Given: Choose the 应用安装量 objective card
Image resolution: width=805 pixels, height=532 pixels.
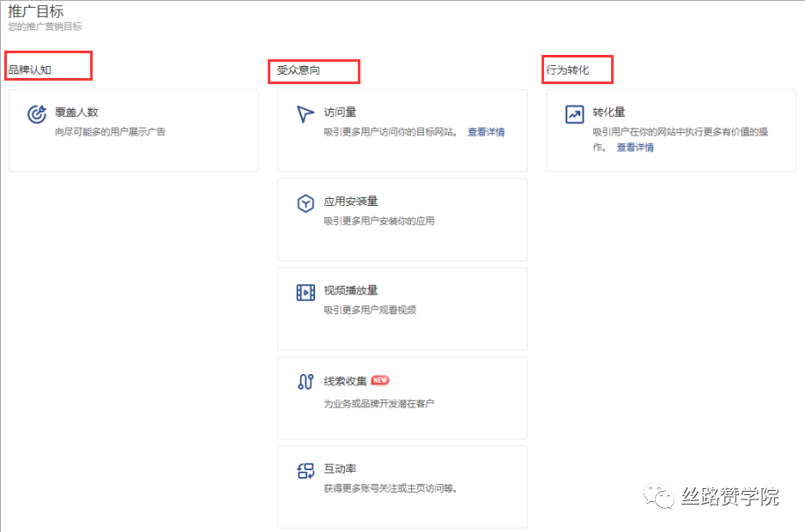Looking at the screenshot, I should [402, 219].
